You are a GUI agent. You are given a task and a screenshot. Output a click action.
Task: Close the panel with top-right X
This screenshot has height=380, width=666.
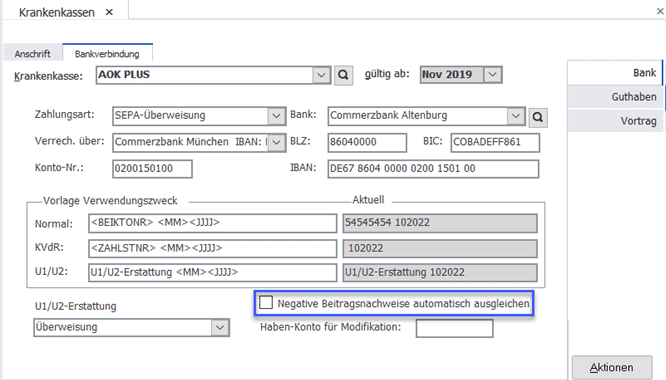pos(660,11)
